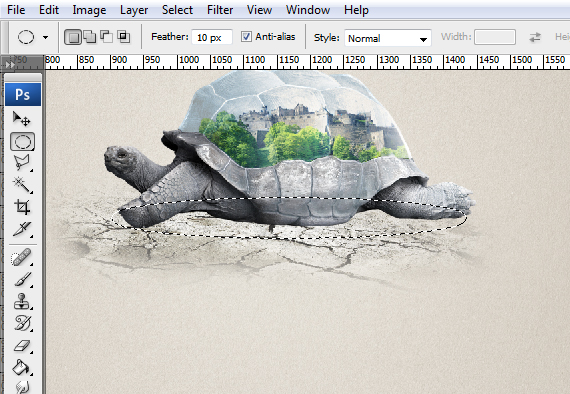Choose Add to selection mode button
The height and width of the screenshot is (394, 570).
[x=90, y=37]
